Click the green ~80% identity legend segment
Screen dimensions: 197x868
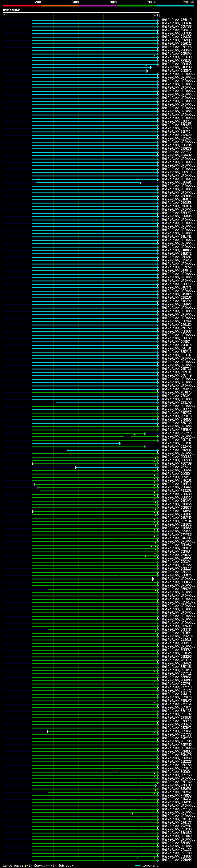coord(137,6)
